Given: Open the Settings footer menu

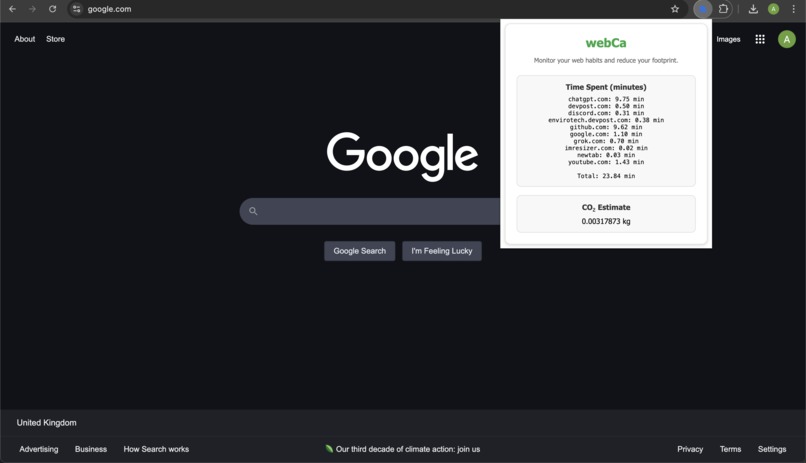Looking at the screenshot, I should pos(772,449).
